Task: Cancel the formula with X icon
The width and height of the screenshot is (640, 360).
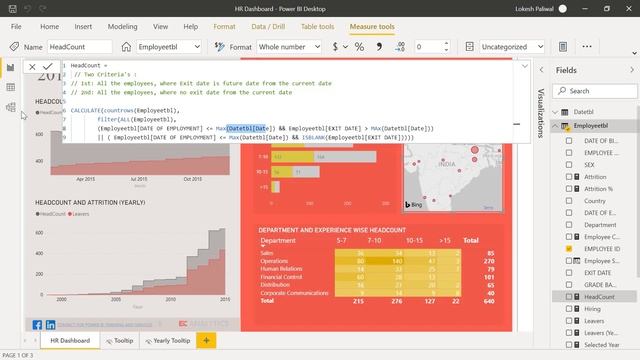Action: click(32, 67)
